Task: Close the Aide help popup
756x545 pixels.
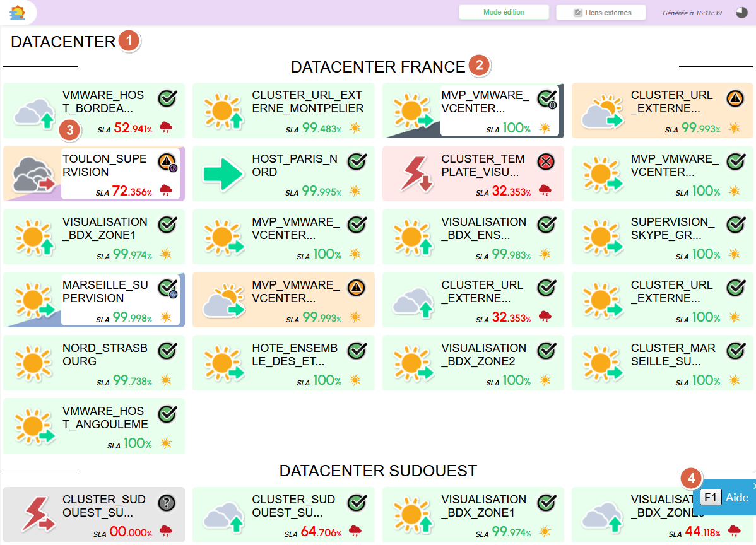Action: click(x=754, y=485)
